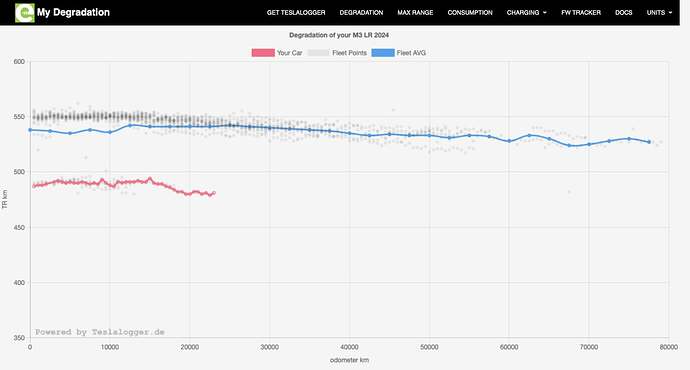Toggle Your Car series via red swatch
This screenshot has width=690, height=370.
pyautogui.click(x=263, y=53)
